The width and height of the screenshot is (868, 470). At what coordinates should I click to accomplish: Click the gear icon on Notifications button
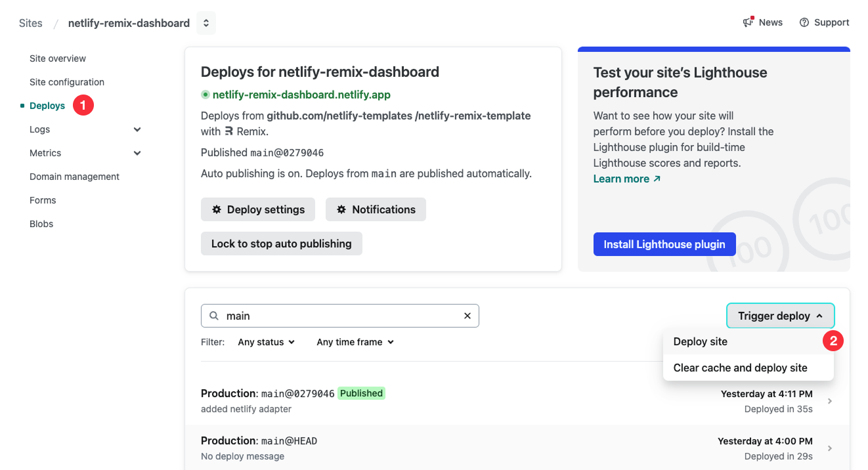(x=341, y=209)
